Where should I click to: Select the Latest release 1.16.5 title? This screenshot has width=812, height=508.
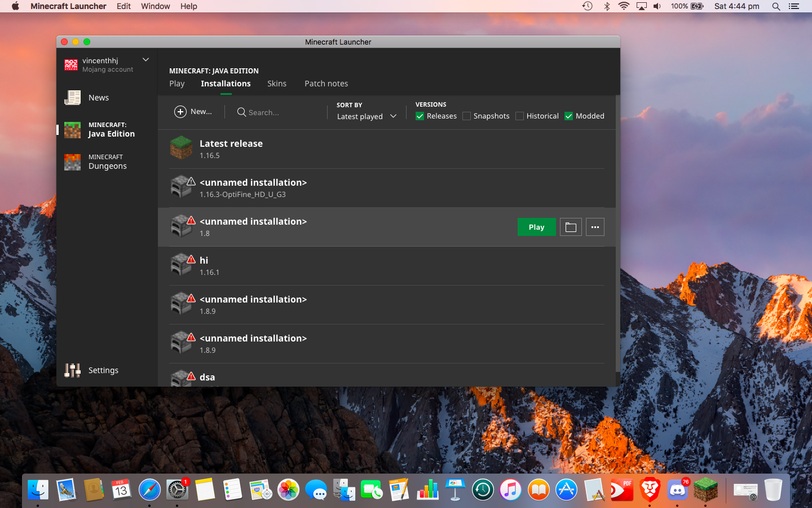coord(231,143)
